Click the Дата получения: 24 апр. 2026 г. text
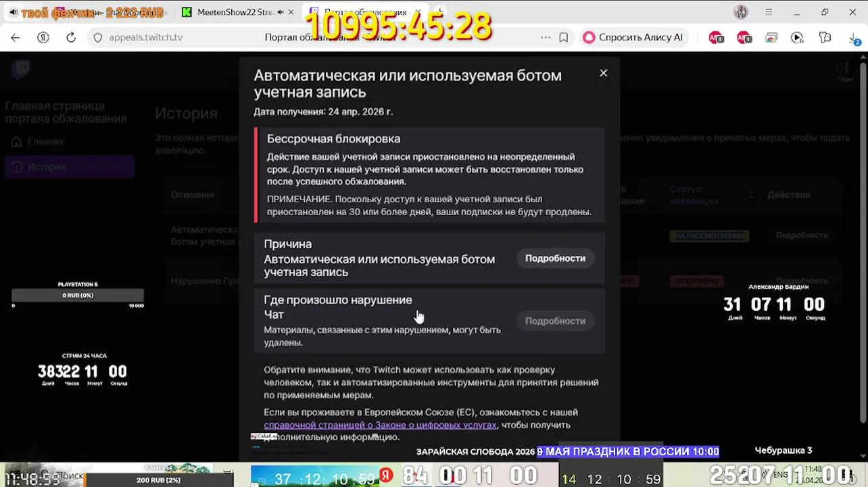This screenshot has width=868, height=487. pos(323,112)
